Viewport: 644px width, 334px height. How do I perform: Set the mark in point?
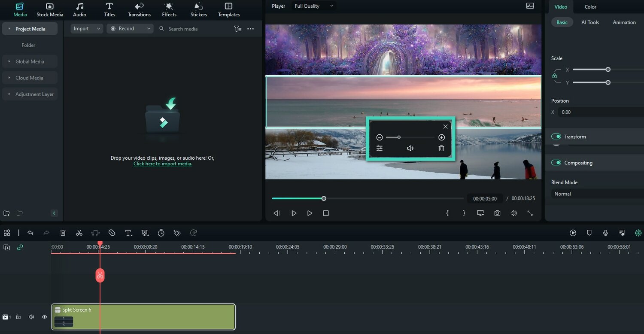pos(447,213)
